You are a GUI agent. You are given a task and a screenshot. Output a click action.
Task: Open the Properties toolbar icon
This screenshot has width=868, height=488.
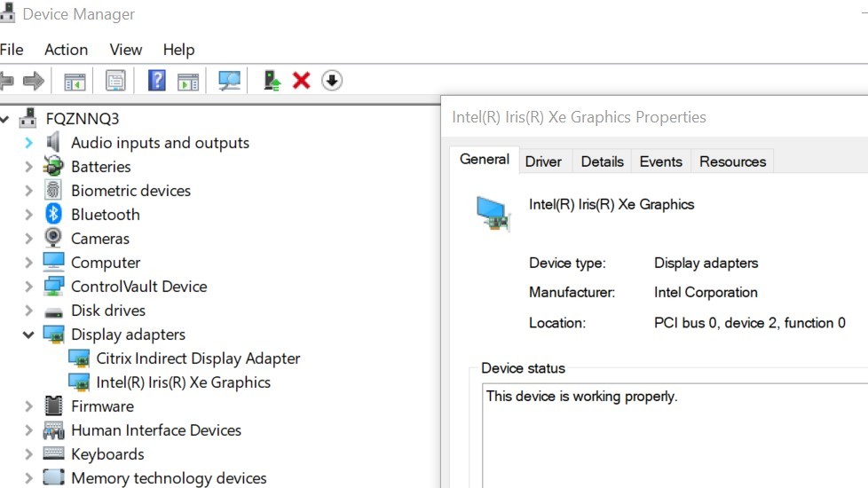pos(115,81)
